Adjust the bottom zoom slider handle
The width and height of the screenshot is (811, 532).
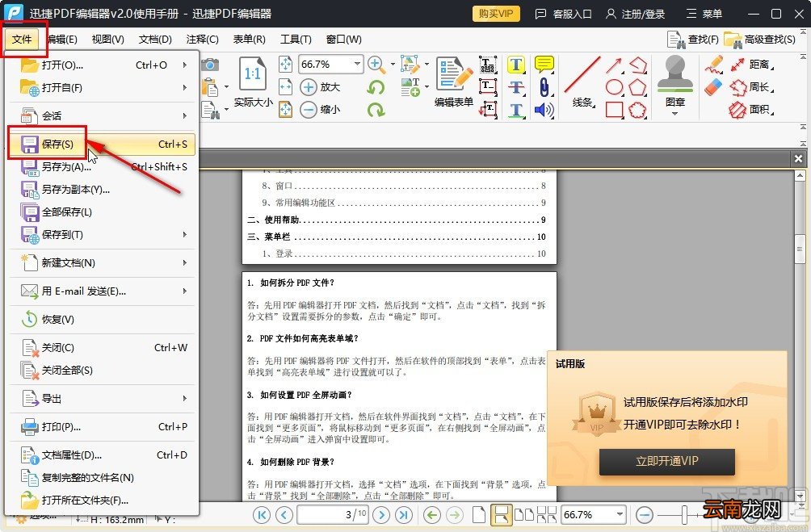683,514
